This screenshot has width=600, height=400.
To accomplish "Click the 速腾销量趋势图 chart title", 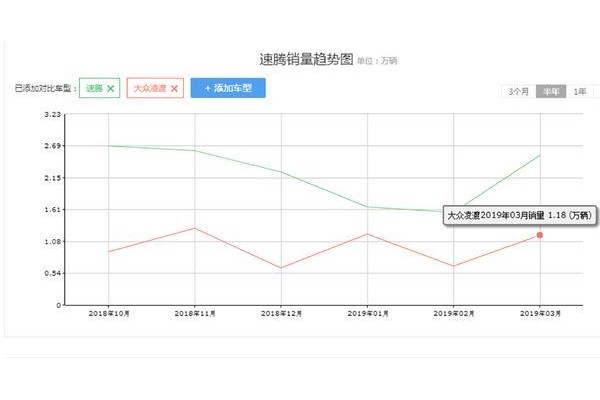I will 306,59.
